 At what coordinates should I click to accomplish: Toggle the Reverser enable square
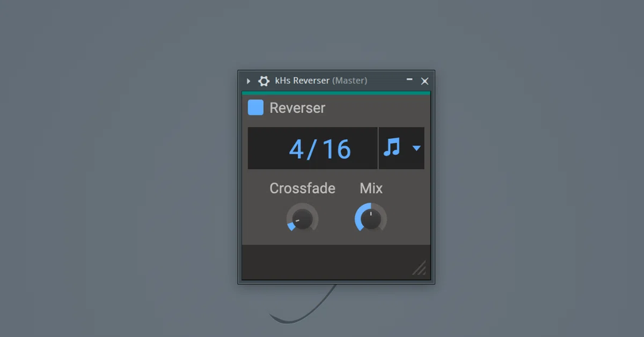(255, 107)
